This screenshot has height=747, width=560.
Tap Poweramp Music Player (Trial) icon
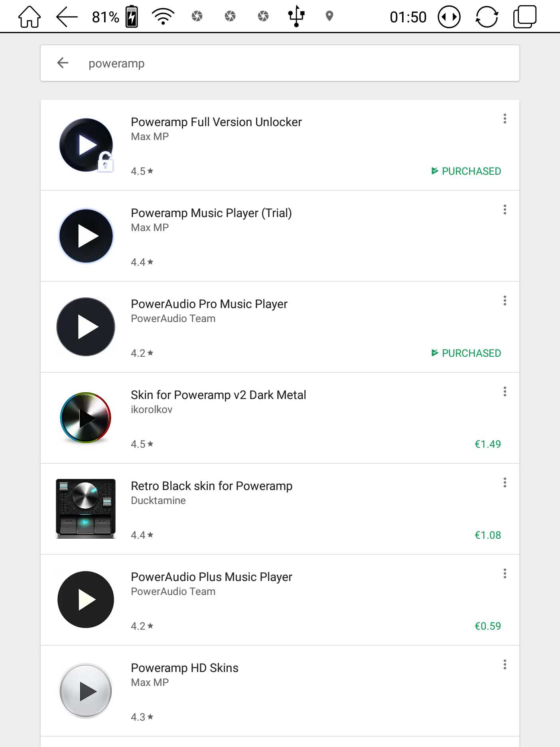pos(86,236)
